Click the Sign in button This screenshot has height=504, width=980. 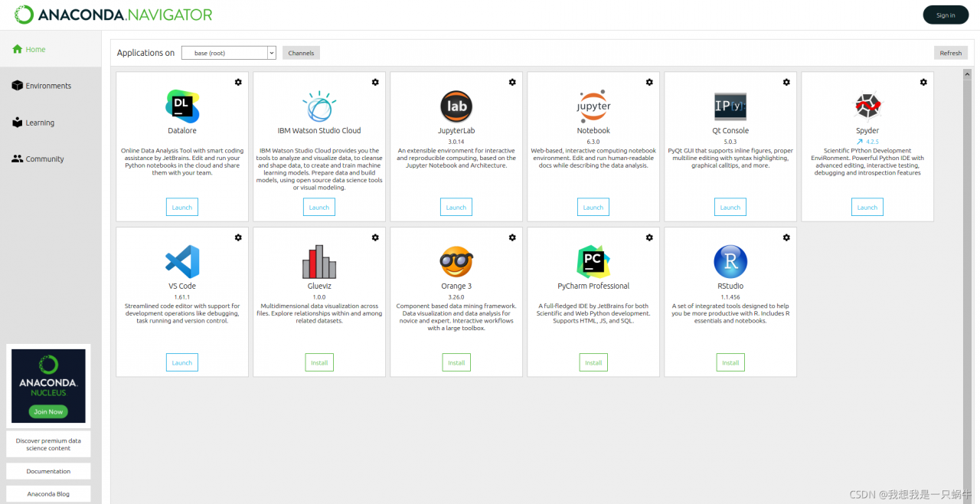pos(946,15)
